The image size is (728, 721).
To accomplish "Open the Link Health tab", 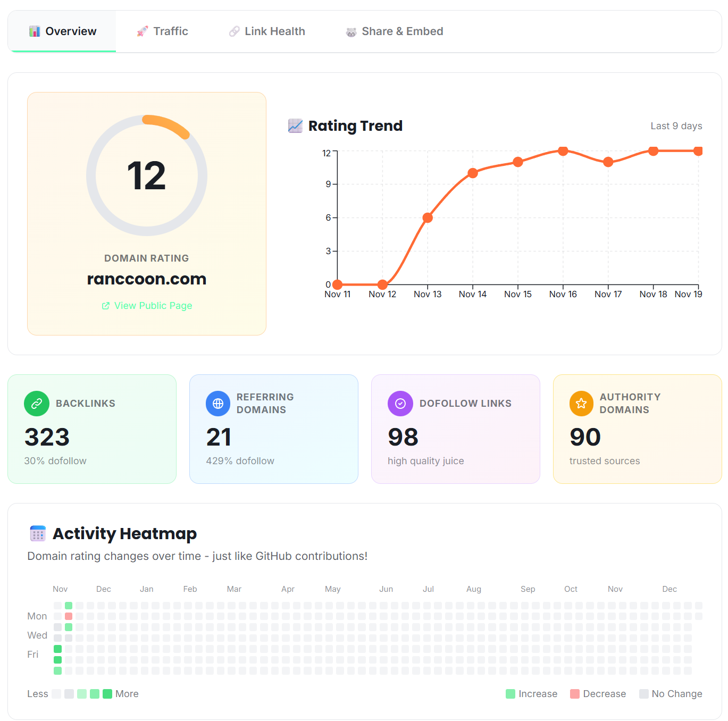I will click(266, 31).
